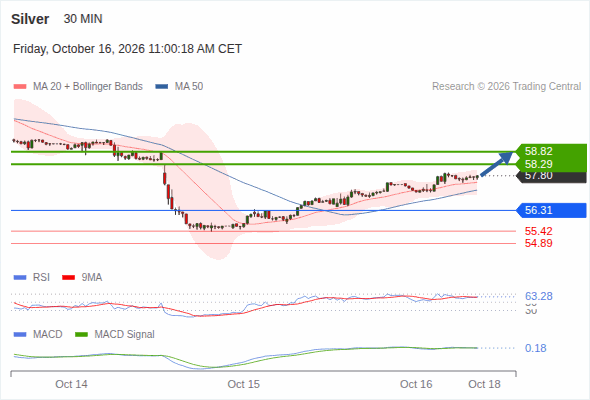The height and width of the screenshot is (400, 590).
Task: Click the Oct 16 date axis label
Action: pyautogui.click(x=416, y=385)
